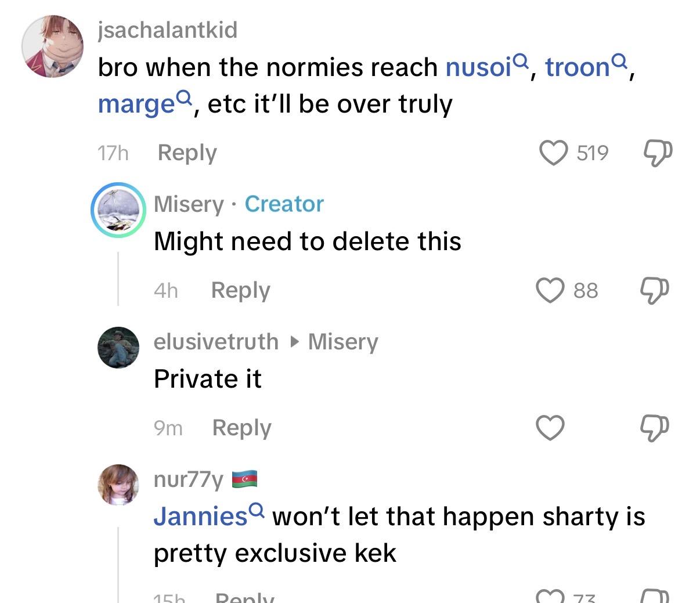Image resolution: width=700 pixels, height=603 pixels.
Task: Dislike jsachalantkid's comment
Action: pos(658,153)
